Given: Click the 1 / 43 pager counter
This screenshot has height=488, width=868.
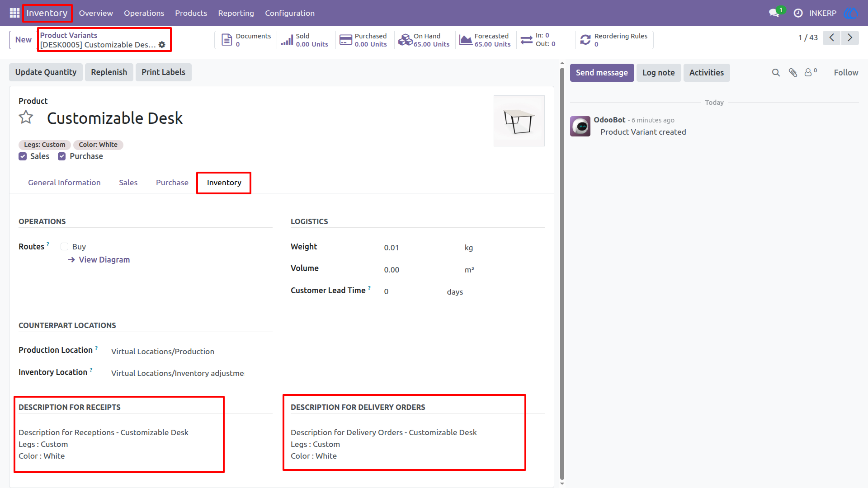Looking at the screenshot, I should pyautogui.click(x=808, y=38).
